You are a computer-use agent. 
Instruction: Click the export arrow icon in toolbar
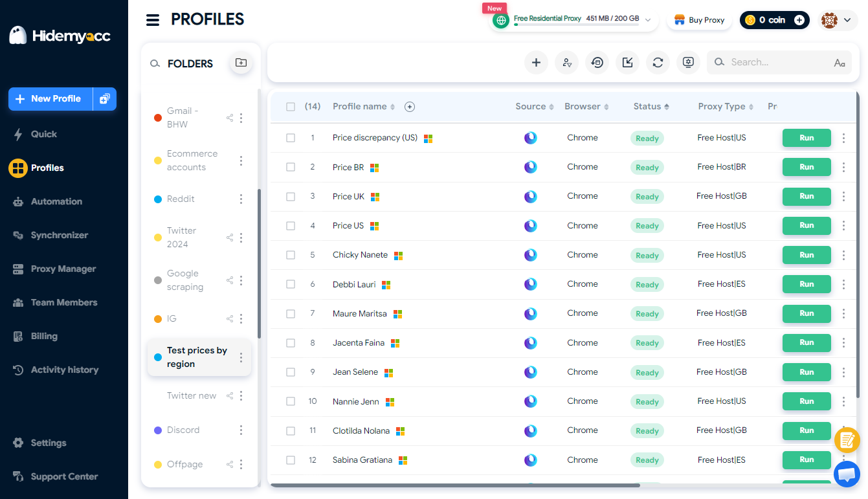click(627, 62)
